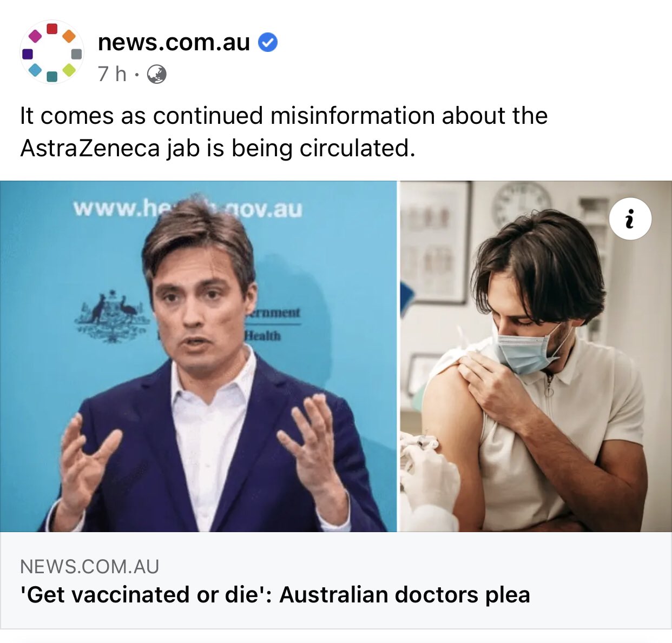Click the 7 h timestamp
The width and height of the screenshot is (672, 643).
tap(112, 74)
